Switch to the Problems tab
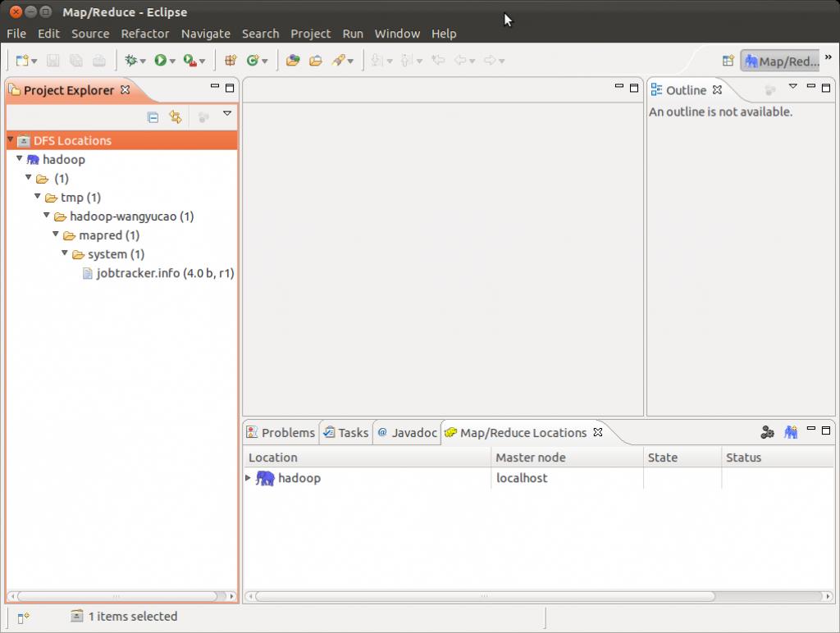The width and height of the screenshot is (840, 633). coord(281,432)
